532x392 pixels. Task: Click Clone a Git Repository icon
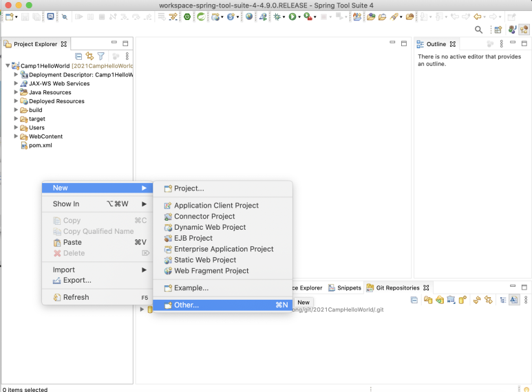[x=439, y=300]
